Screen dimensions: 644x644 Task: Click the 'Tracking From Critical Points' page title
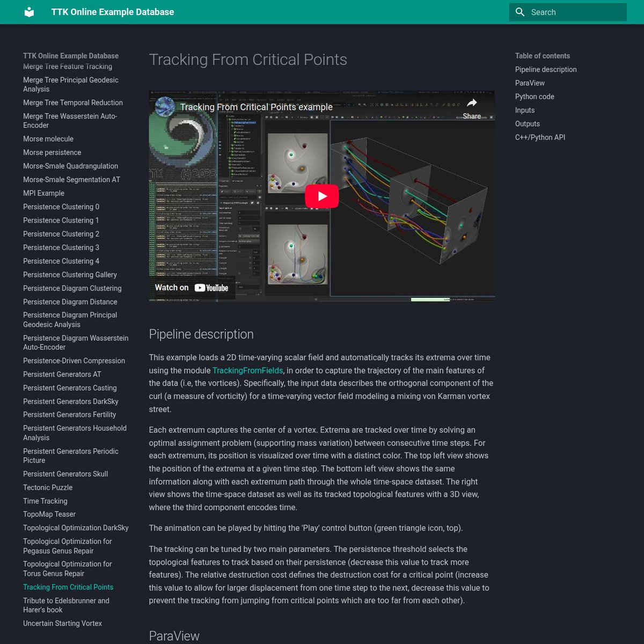248,60
